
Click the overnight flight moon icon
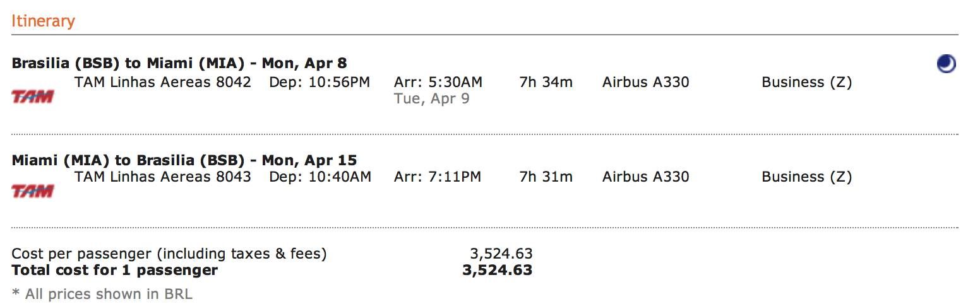(x=946, y=64)
